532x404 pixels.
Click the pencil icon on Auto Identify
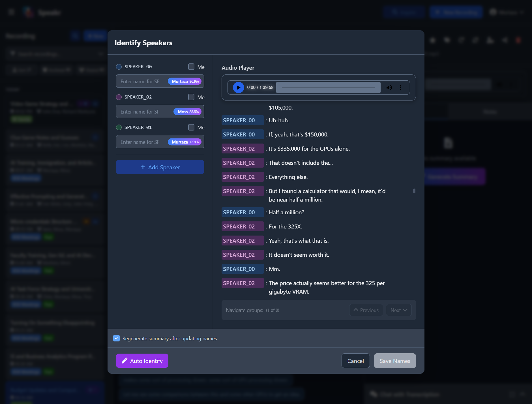pos(125,360)
